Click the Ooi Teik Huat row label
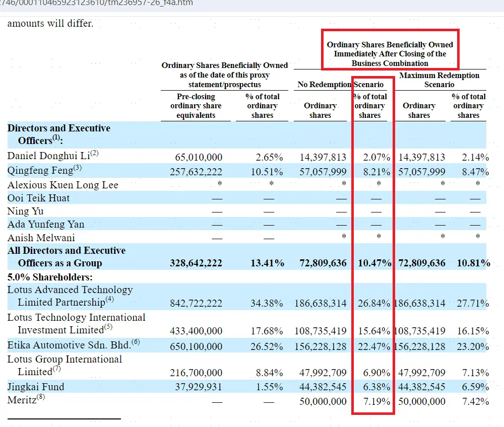 38,198
